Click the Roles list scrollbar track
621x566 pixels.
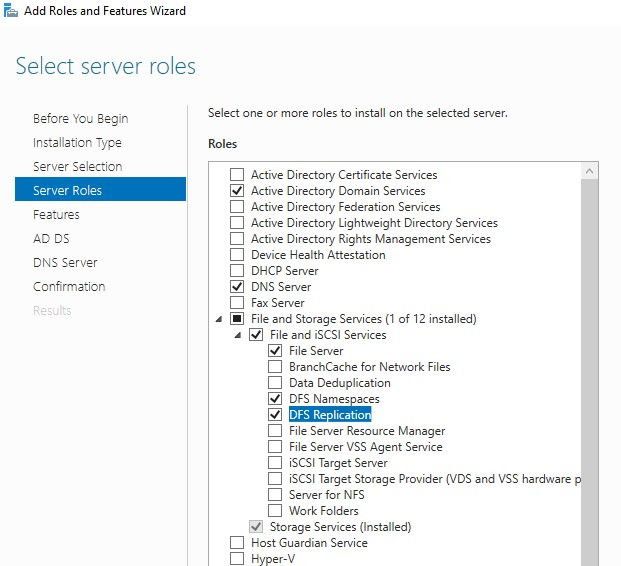click(x=589, y=372)
